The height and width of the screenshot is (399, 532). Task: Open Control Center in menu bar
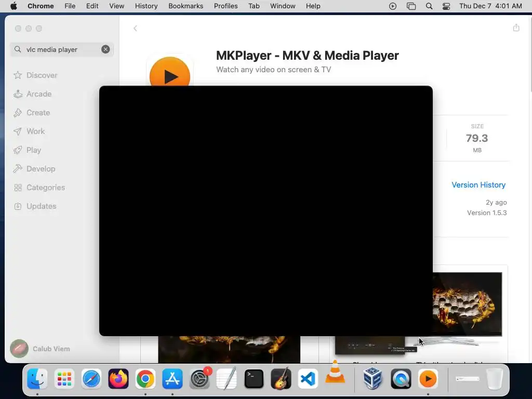446,6
